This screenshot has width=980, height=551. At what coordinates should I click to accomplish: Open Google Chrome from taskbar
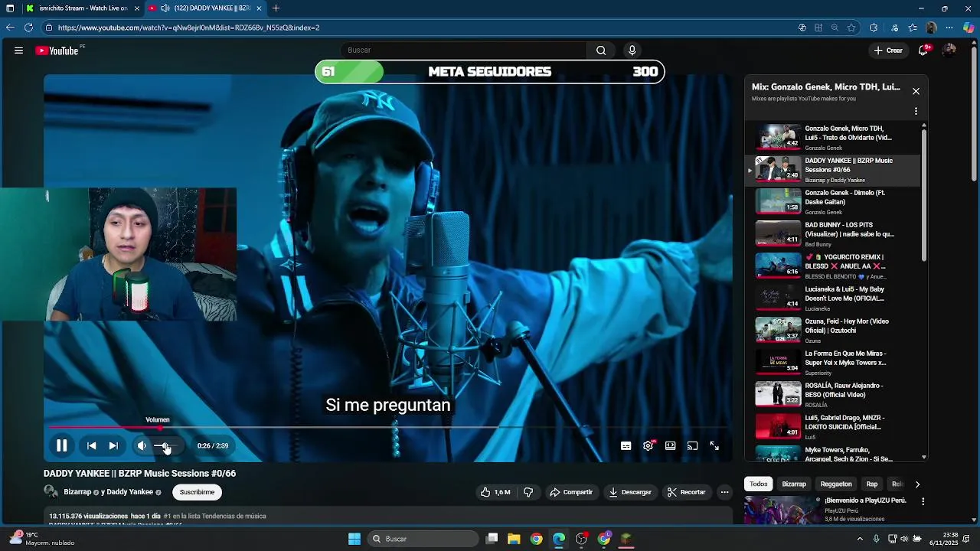point(536,539)
